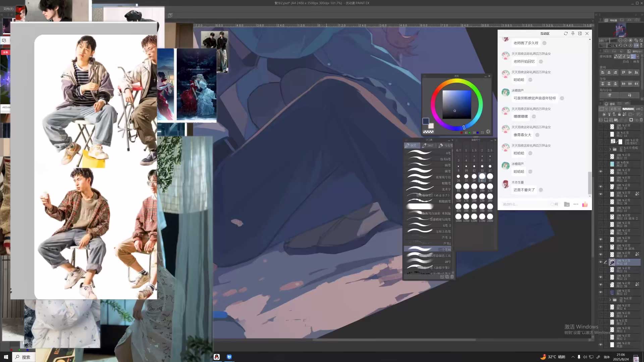Expand the 组 2 layer folder
This screenshot has height=362, width=644.
coord(610,149)
